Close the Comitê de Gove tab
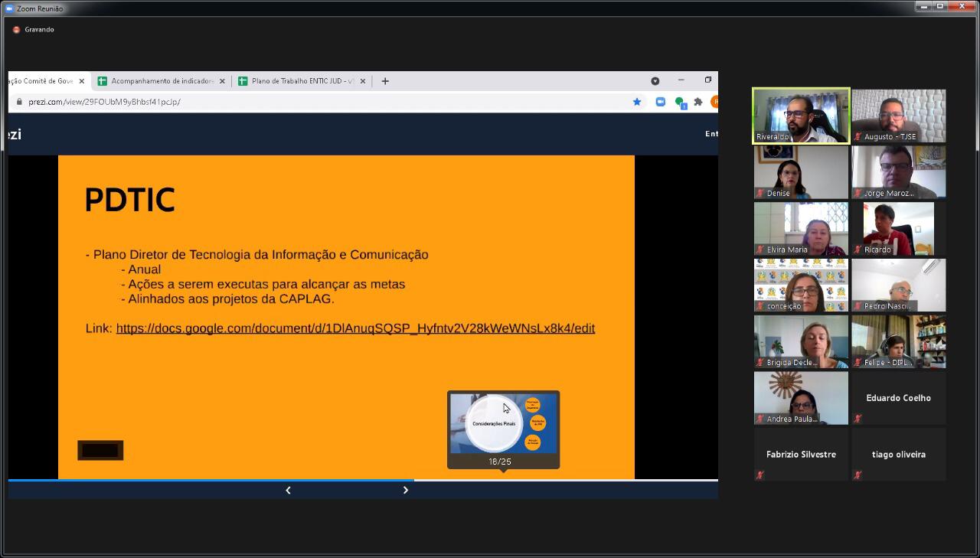The image size is (980, 558). click(82, 81)
